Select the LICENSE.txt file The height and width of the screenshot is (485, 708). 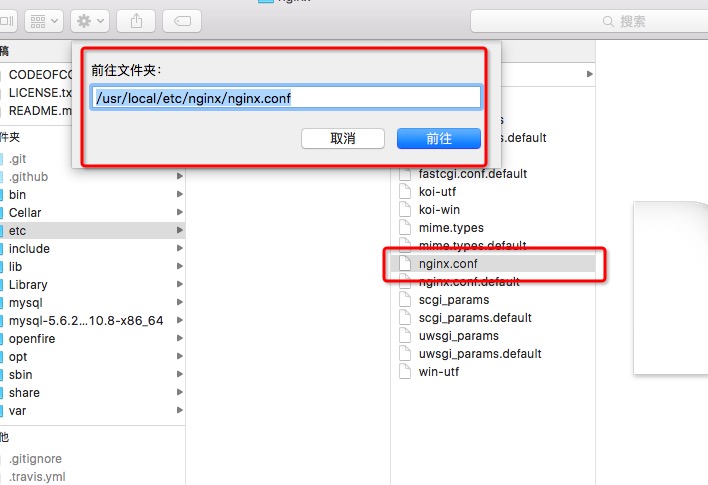pos(40,93)
